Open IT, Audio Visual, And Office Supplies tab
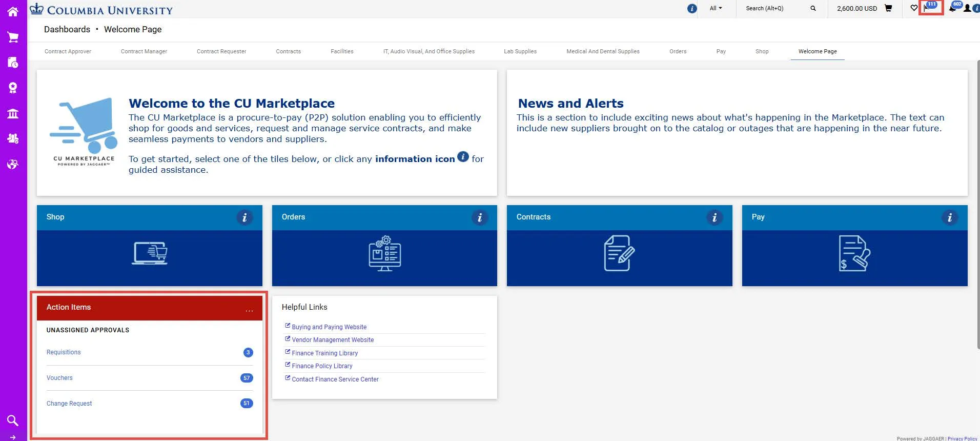Screen dimensions: 980x441 point(429,51)
